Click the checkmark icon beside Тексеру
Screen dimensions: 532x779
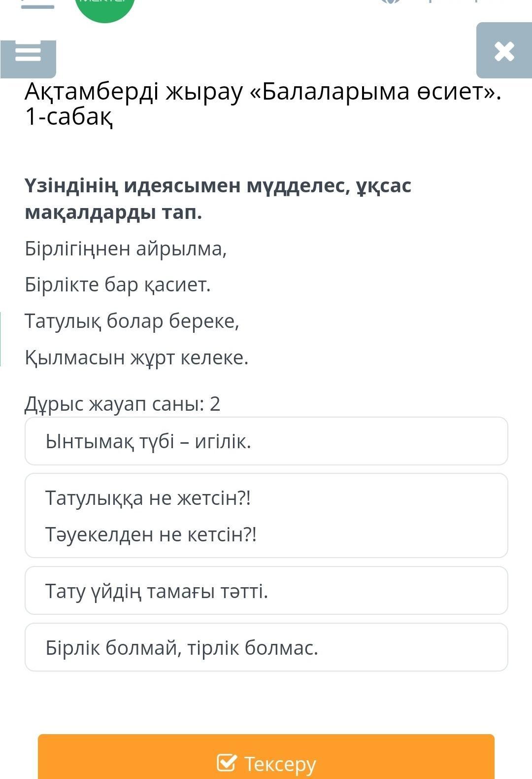pyautogui.click(x=227, y=762)
